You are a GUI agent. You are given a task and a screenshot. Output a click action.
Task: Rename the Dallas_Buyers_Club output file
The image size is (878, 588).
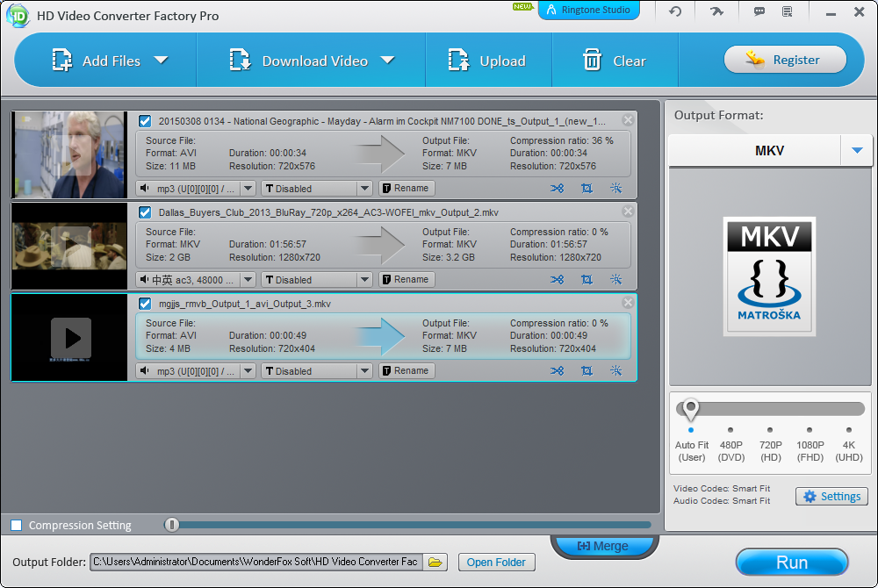point(407,280)
